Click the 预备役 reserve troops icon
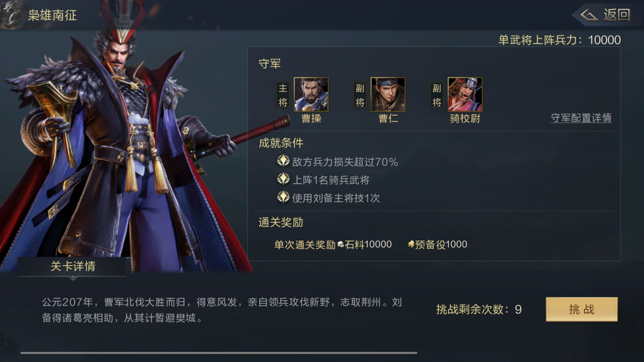The image size is (644, 362). [411, 244]
